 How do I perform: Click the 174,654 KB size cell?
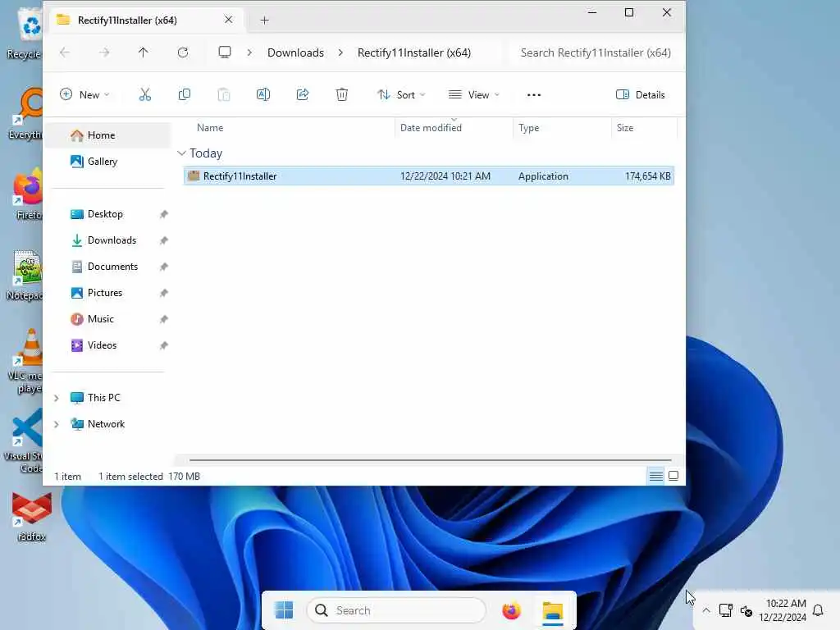coord(648,176)
